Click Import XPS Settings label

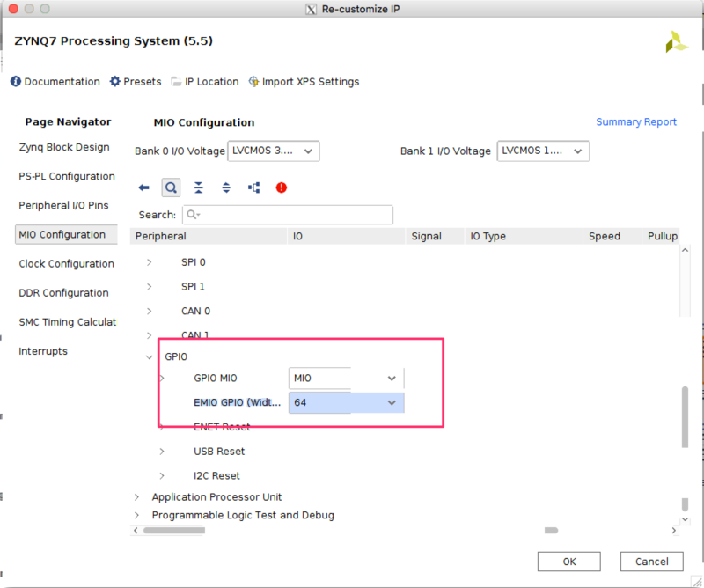[x=311, y=82]
